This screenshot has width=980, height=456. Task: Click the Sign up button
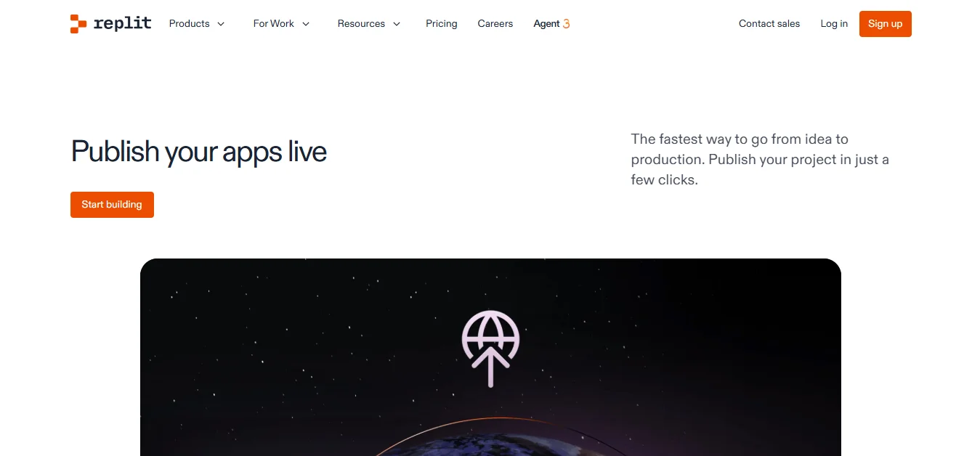(885, 24)
